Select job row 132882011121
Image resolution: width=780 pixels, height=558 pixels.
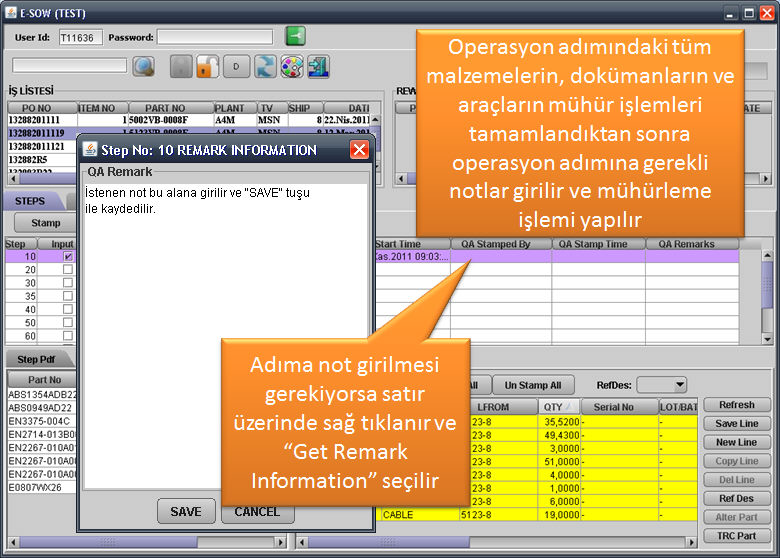click(x=42, y=146)
